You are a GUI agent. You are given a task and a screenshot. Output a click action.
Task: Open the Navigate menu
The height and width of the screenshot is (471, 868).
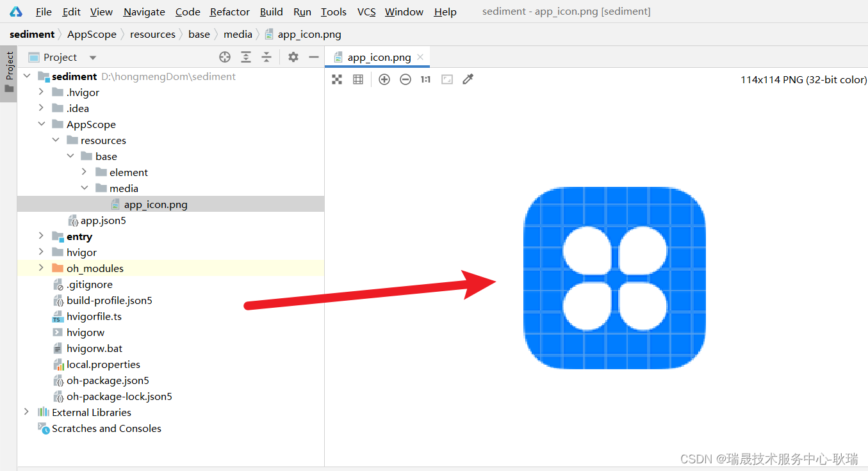tap(144, 12)
